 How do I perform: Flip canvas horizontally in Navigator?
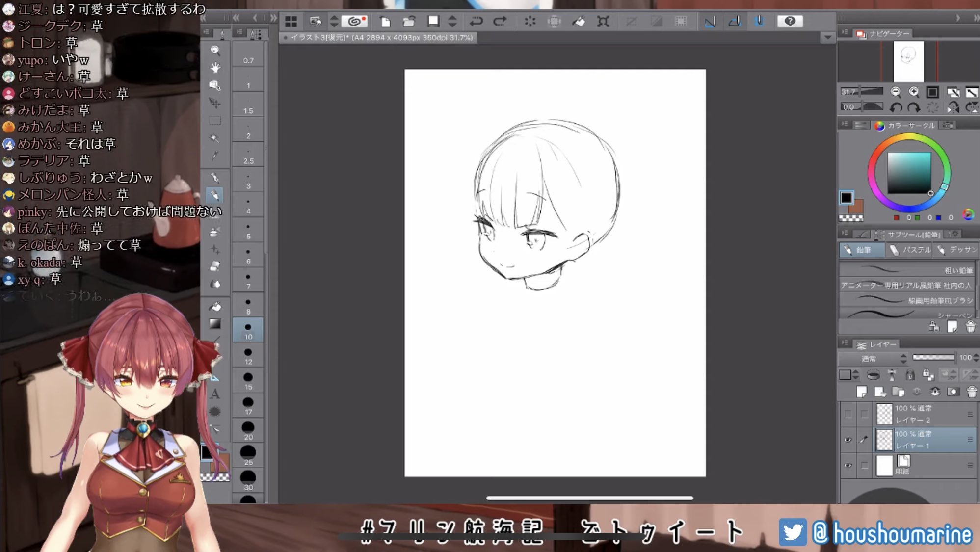click(953, 107)
